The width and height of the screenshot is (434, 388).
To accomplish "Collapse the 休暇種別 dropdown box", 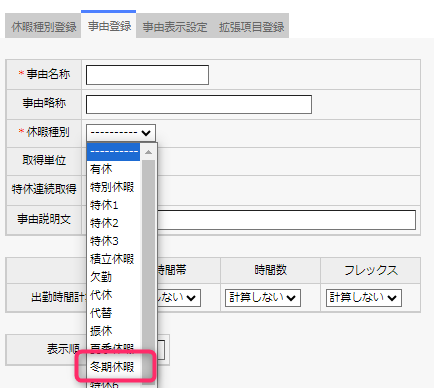I will (x=121, y=133).
